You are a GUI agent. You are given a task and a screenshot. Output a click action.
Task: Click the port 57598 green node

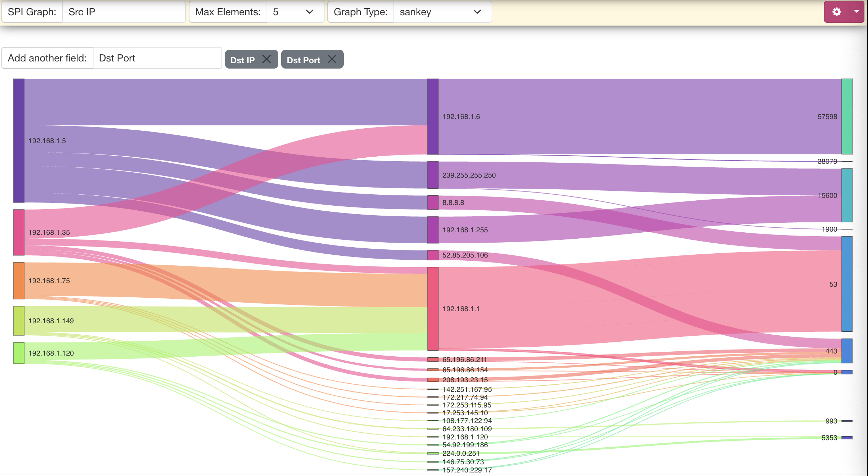[x=847, y=117]
